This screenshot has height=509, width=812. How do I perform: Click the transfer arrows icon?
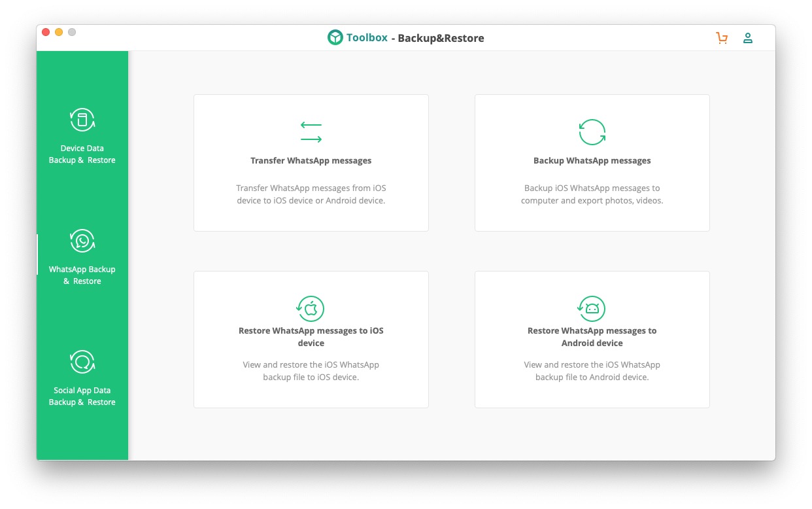pyautogui.click(x=311, y=132)
